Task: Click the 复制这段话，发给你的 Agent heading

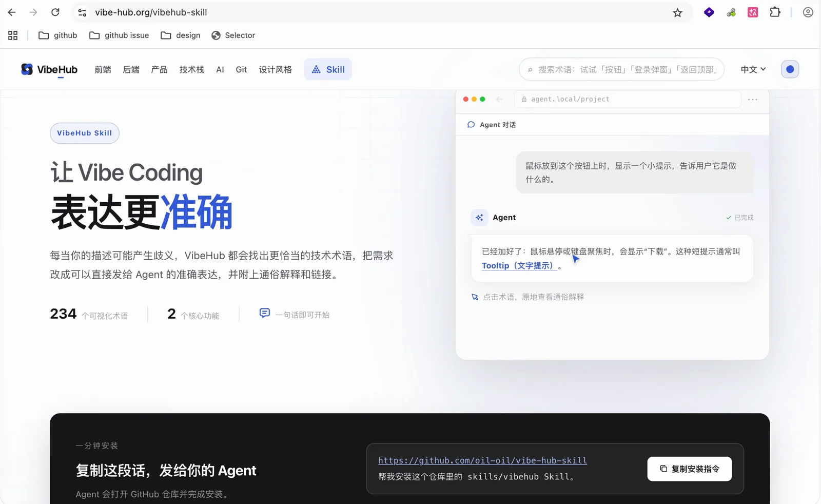Action: click(x=166, y=471)
